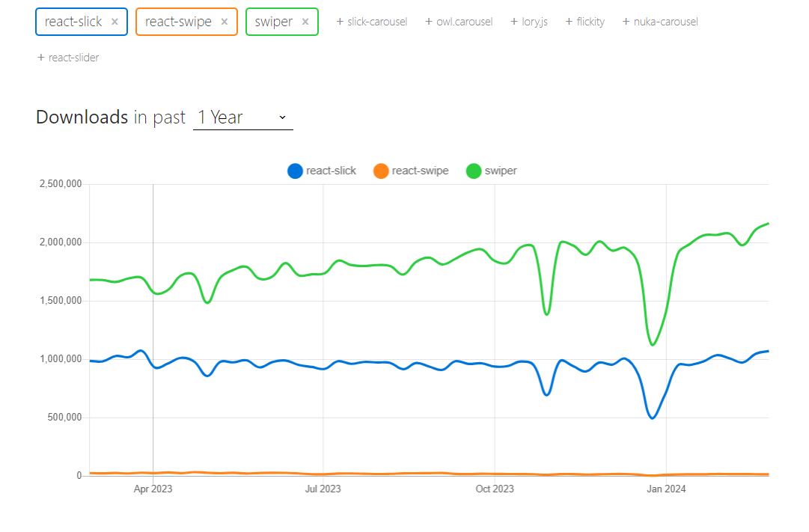Select the react-slick package tag
The width and height of the screenshot is (809, 532).
82,22
